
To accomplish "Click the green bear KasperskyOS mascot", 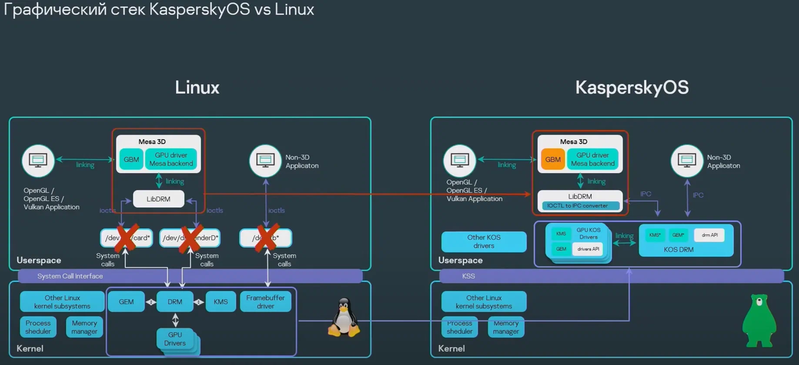I will [759, 321].
